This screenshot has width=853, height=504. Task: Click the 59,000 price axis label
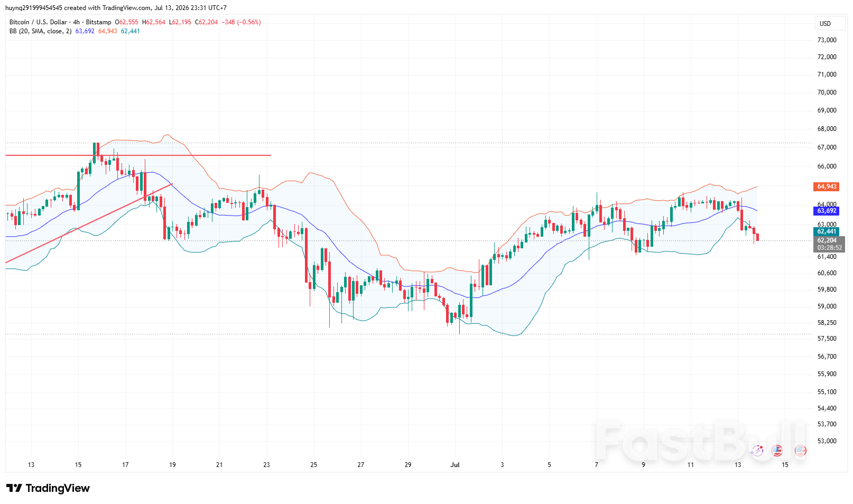(827, 306)
